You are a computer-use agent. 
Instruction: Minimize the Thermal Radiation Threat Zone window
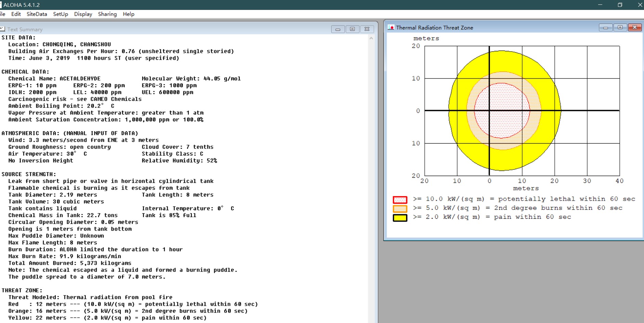(605, 27)
